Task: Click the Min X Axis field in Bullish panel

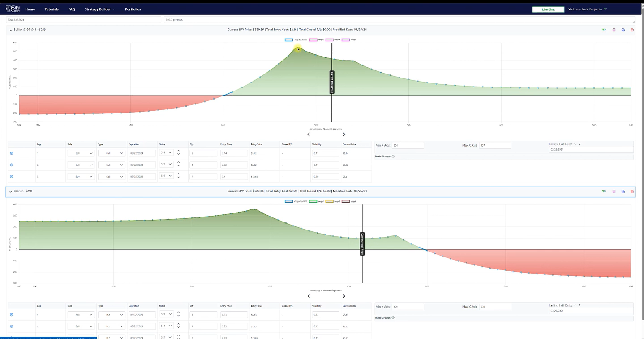Action: click(408, 145)
